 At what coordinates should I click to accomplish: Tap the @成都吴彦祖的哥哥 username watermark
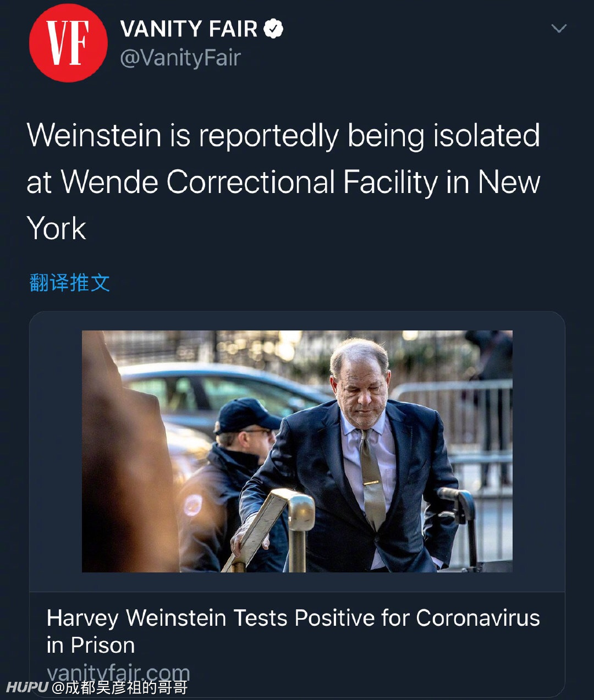point(119,687)
